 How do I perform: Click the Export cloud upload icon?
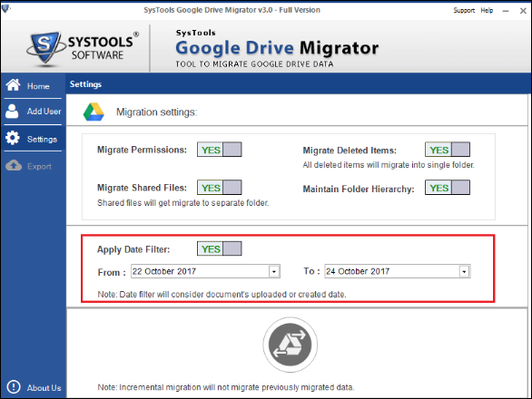coord(14,165)
